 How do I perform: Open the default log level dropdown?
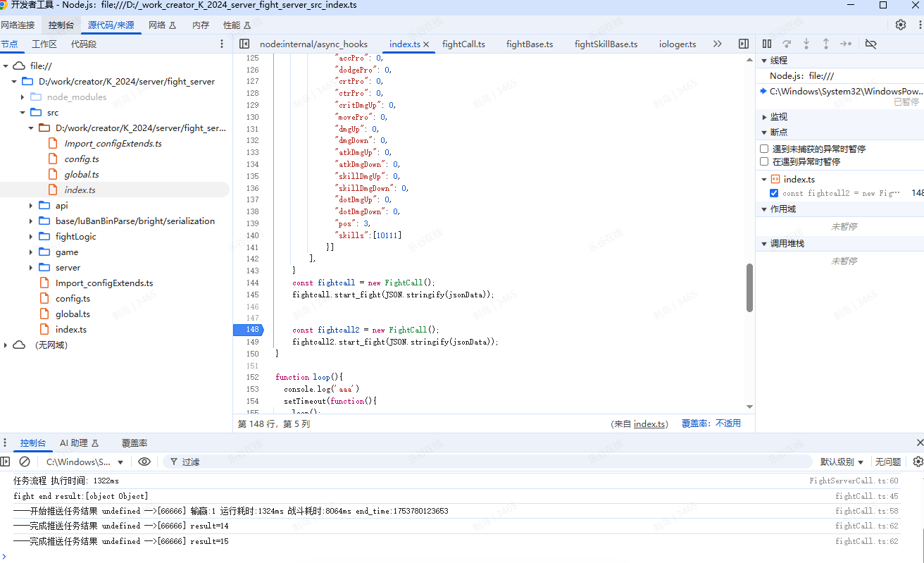pyautogui.click(x=842, y=462)
